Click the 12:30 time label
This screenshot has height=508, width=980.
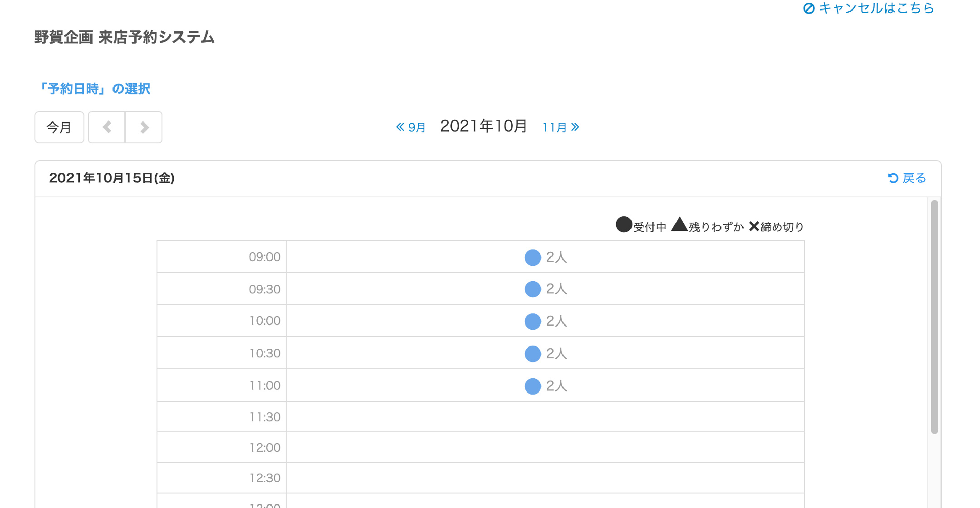265,478
